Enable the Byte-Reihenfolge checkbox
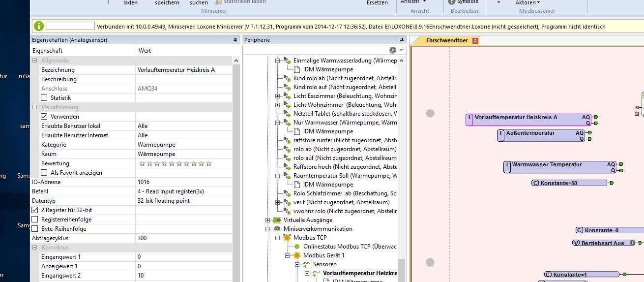This screenshot has width=644, height=282. coord(35,229)
